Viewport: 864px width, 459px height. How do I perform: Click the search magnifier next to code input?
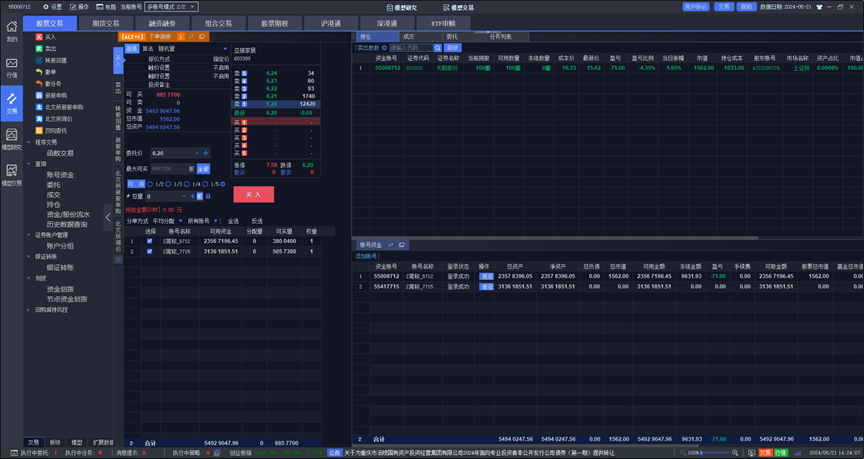(x=438, y=48)
